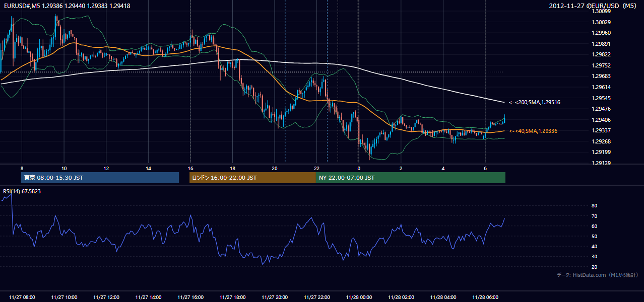The height and width of the screenshot is (302, 644).
Task: Click the 11/27 12:00 time label
Action: 106,297
